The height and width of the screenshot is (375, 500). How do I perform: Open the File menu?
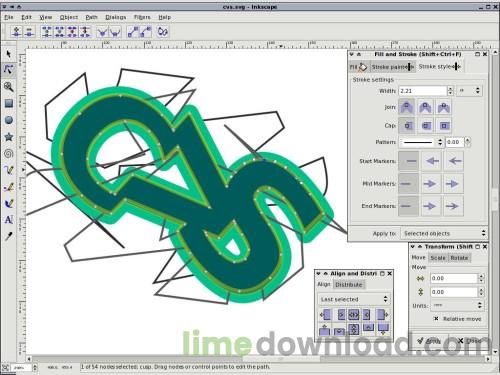pos(9,17)
